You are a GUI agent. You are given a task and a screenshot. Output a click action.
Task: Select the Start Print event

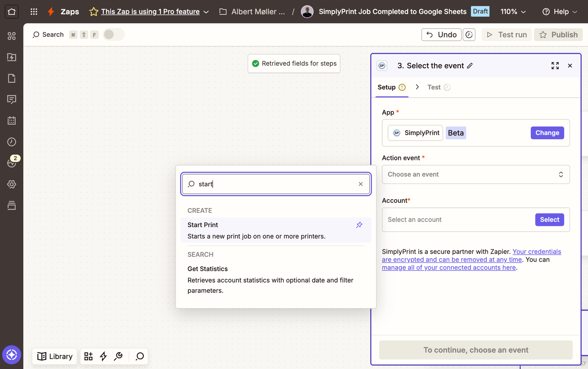pyautogui.click(x=276, y=230)
